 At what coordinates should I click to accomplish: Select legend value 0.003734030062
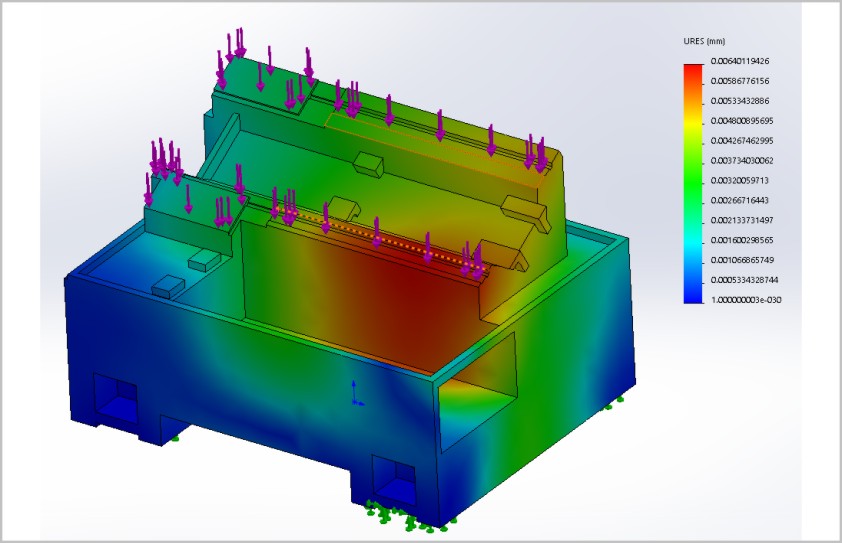pos(742,161)
